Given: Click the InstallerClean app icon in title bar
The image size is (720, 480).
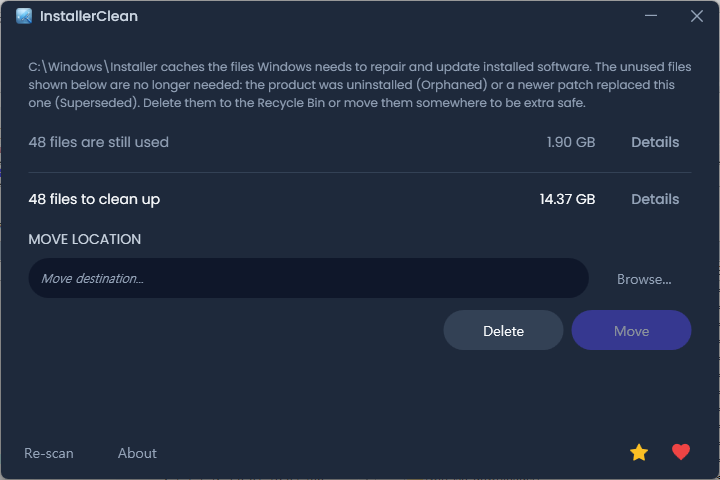Looking at the screenshot, I should pos(24,16).
